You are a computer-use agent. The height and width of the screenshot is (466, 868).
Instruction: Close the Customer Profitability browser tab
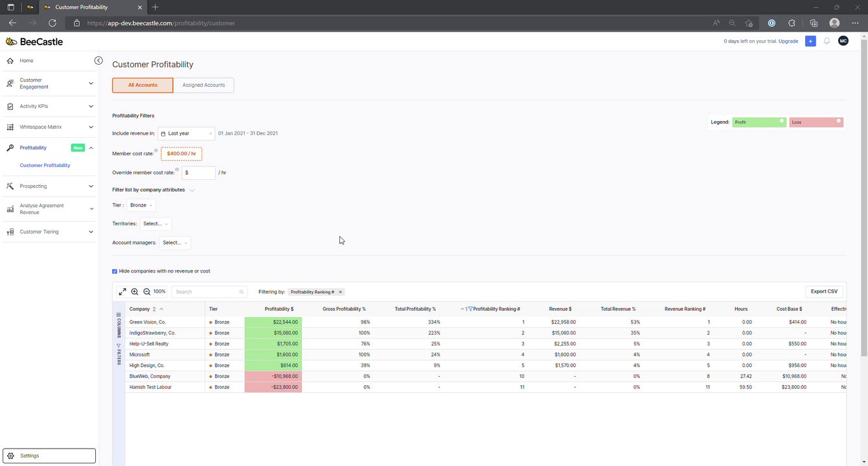tap(141, 7)
